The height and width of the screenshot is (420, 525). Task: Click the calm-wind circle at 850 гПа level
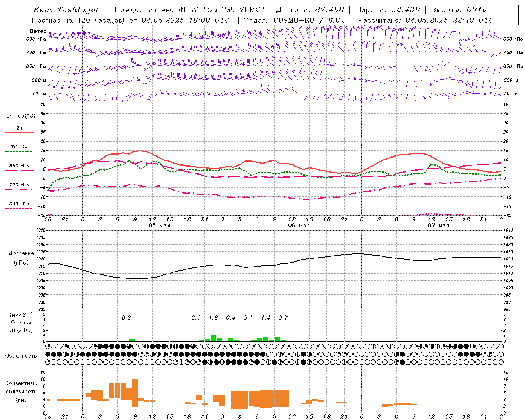408,66
